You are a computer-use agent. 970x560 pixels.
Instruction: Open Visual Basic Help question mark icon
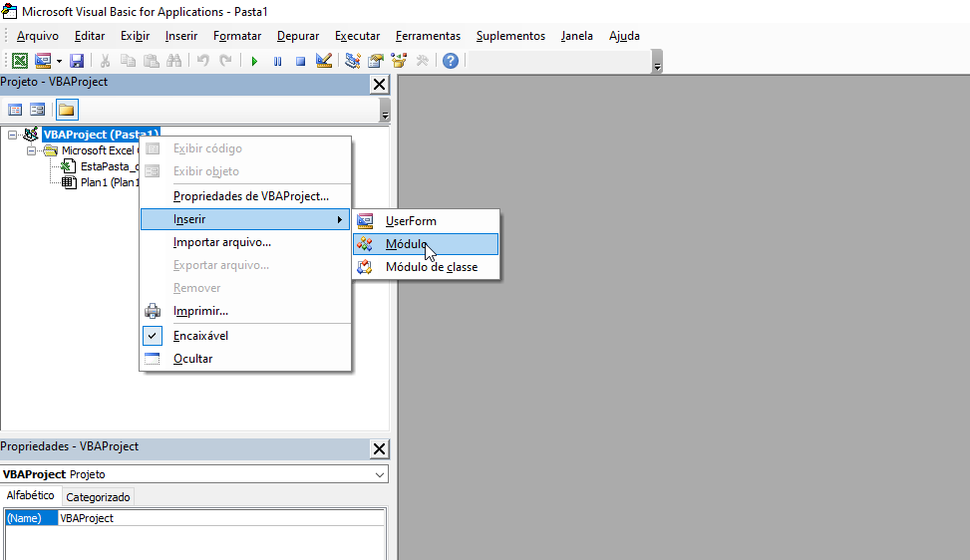(451, 61)
